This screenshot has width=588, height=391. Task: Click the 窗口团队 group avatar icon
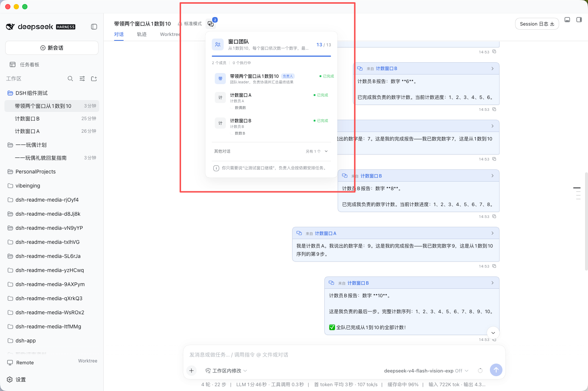(x=218, y=44)
